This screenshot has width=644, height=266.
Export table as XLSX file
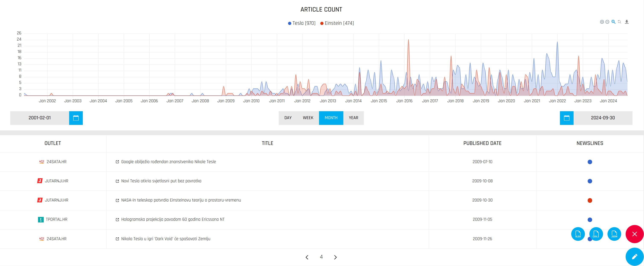click(578, 234)
